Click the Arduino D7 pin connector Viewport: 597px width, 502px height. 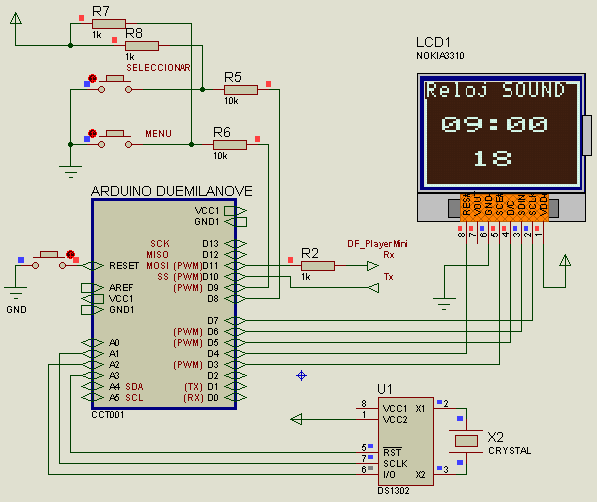(235, 321)
